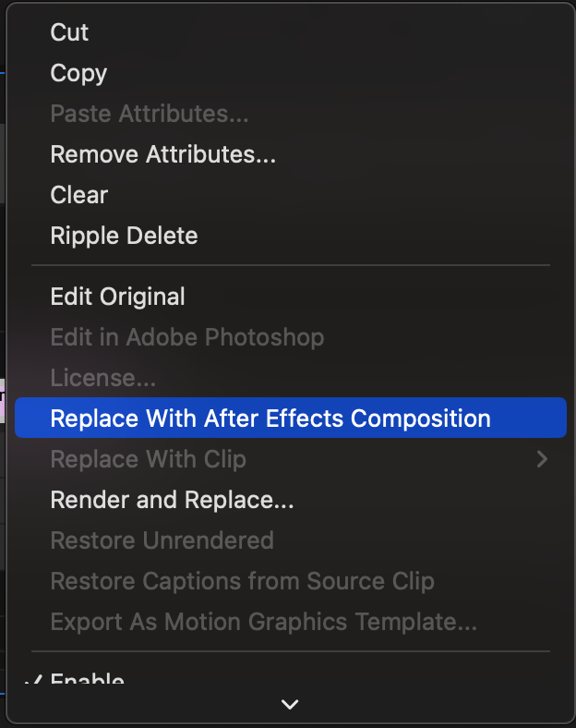576x728 pixels.
Task: Choose Cut from the context menu
Action: click(69, 32)
